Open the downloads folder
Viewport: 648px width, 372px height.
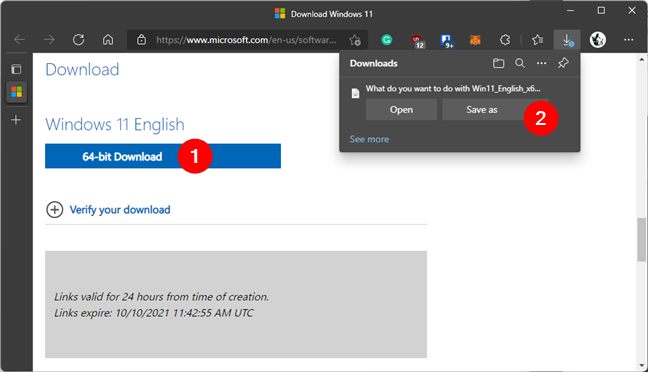coord(498,63)
